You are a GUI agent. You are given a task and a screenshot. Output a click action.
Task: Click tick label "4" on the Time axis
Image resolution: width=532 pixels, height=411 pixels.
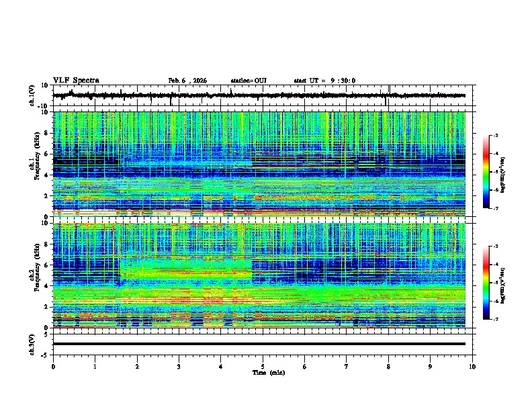221,367
